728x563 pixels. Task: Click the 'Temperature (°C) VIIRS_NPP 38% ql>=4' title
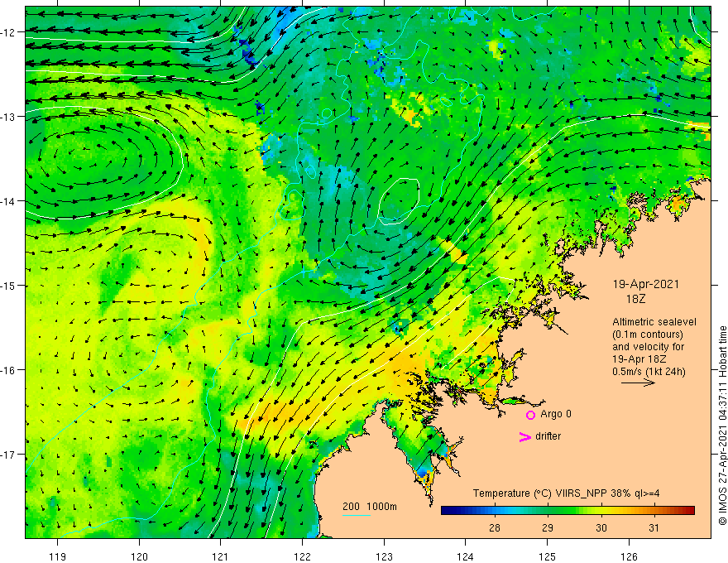pyautogui.click(x=566, y=493)
